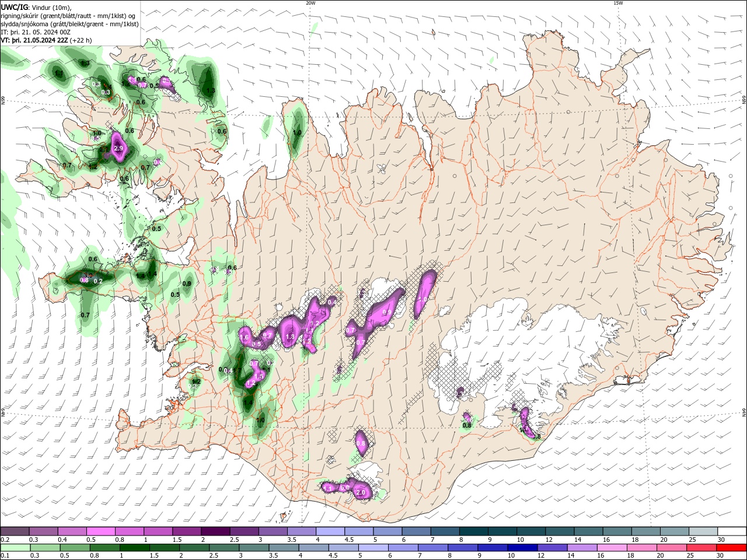747x560 pixels.
Task: Click the bright red bottom-row swatch after 30
Action: (x=732, y=548)
